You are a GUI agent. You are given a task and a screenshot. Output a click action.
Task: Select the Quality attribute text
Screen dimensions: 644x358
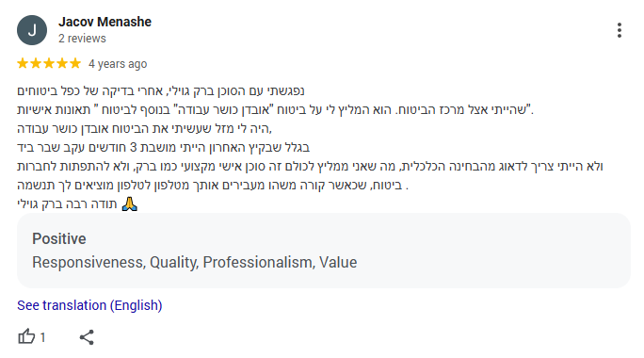[174, 262]
